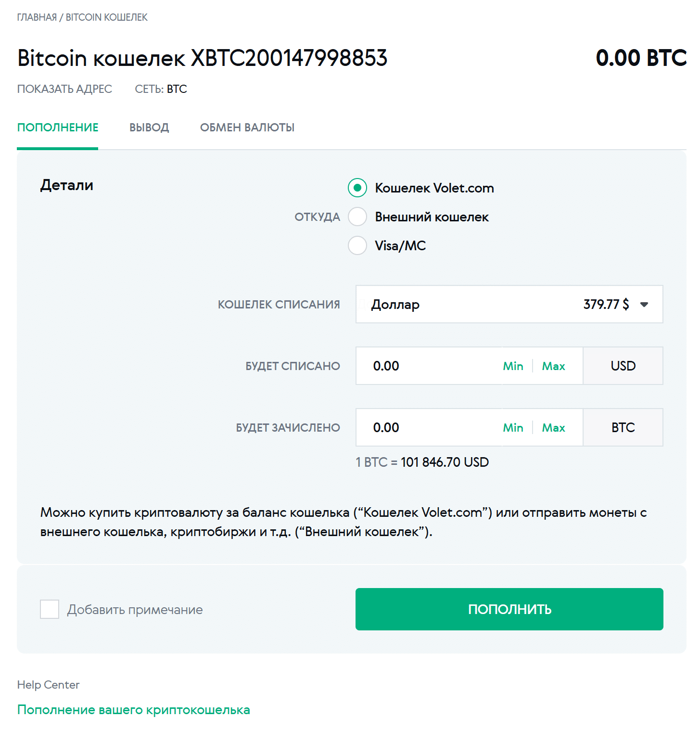
Task: Click the dropdown arrow beside 379.77 $
Action: pos(644,304)
